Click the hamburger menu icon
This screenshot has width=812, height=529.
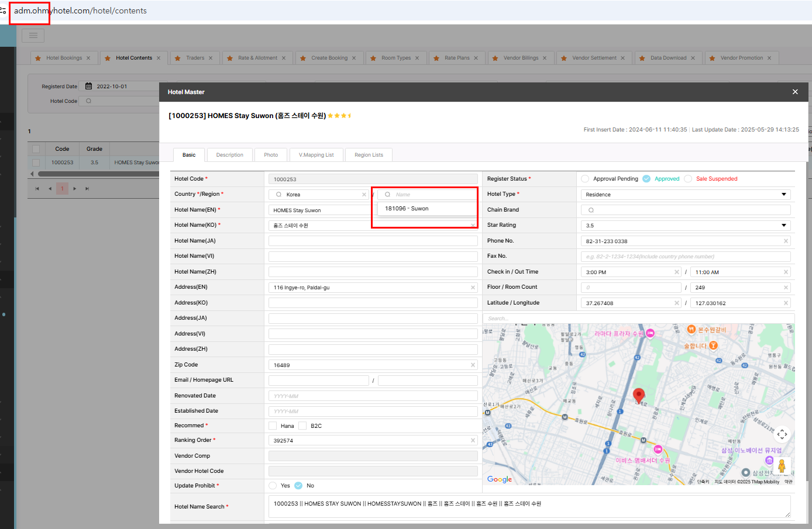click(x=33, y=36)
